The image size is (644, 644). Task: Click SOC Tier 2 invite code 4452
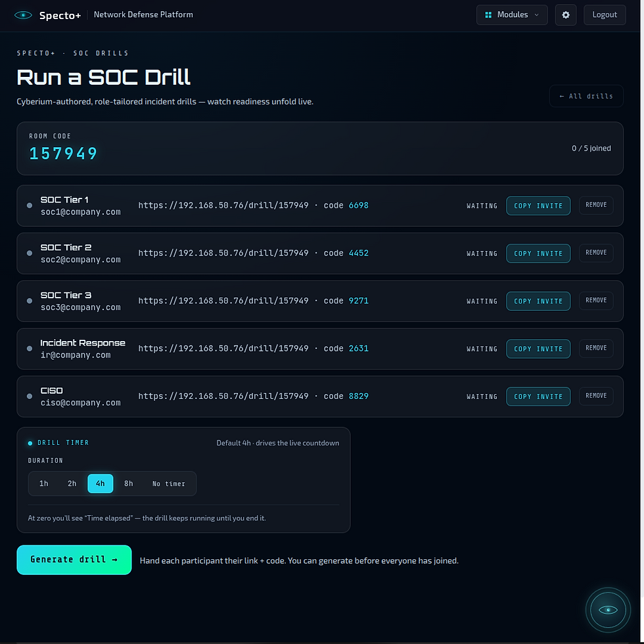[359, 253]
